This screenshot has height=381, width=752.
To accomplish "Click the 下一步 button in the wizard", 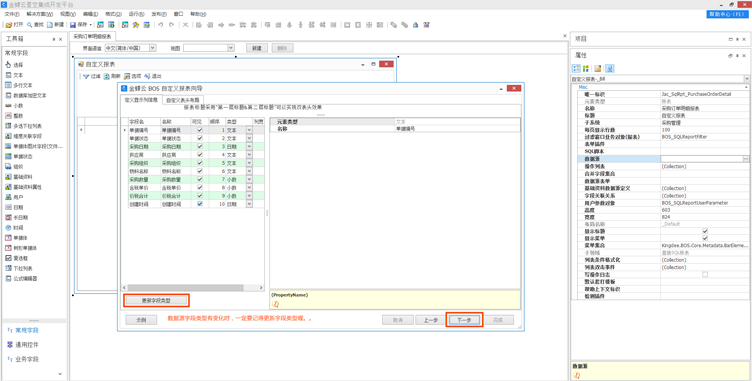I will click(x=464, y=320).
